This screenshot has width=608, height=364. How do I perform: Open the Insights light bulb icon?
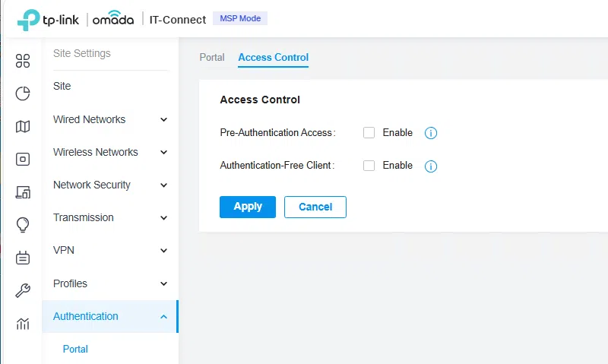pos(23,225)
